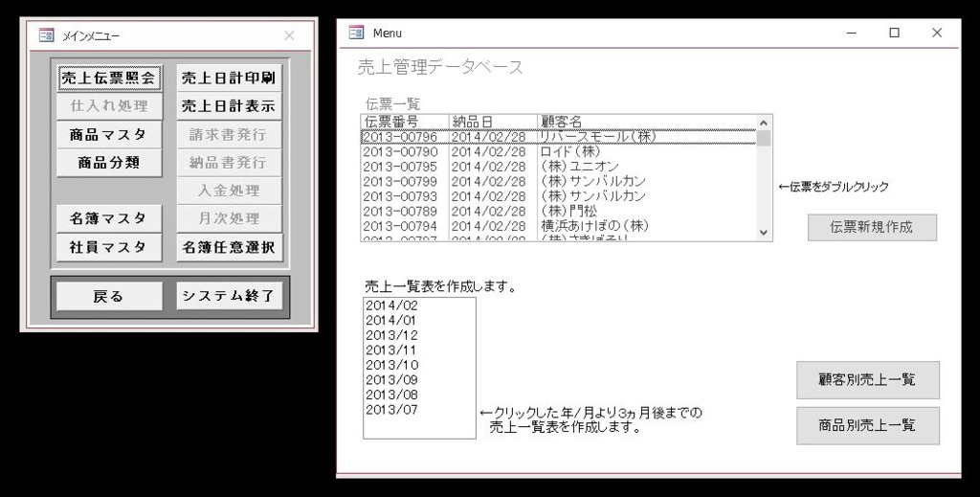Click システム終了 to exit system
Image resolution: width=980 pixels, height=497 pixels.
coord(229,296)
